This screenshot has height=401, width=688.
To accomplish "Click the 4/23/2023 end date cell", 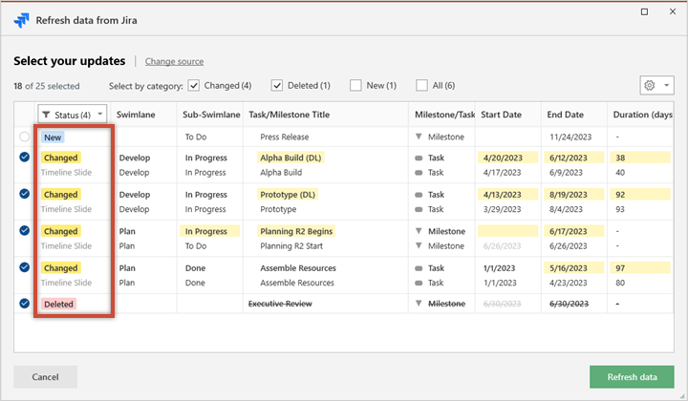I will coord(568,283).
